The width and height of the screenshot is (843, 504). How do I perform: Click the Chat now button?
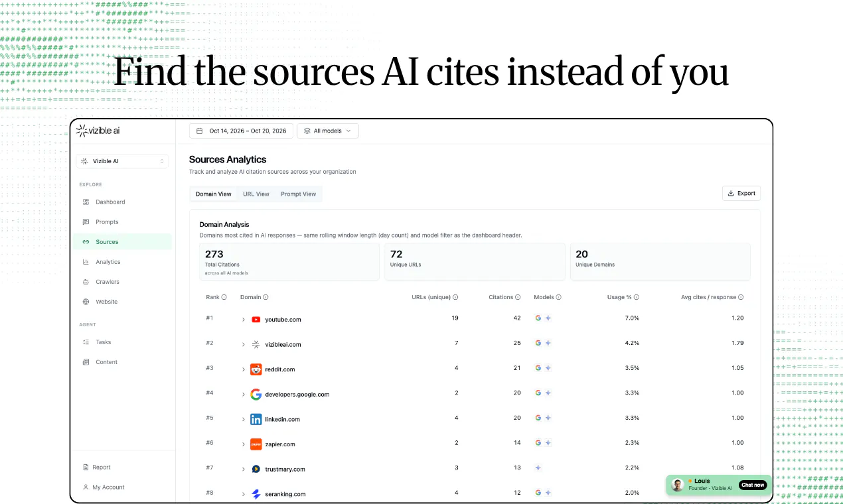pyautogui.click(x=753, y=485)
